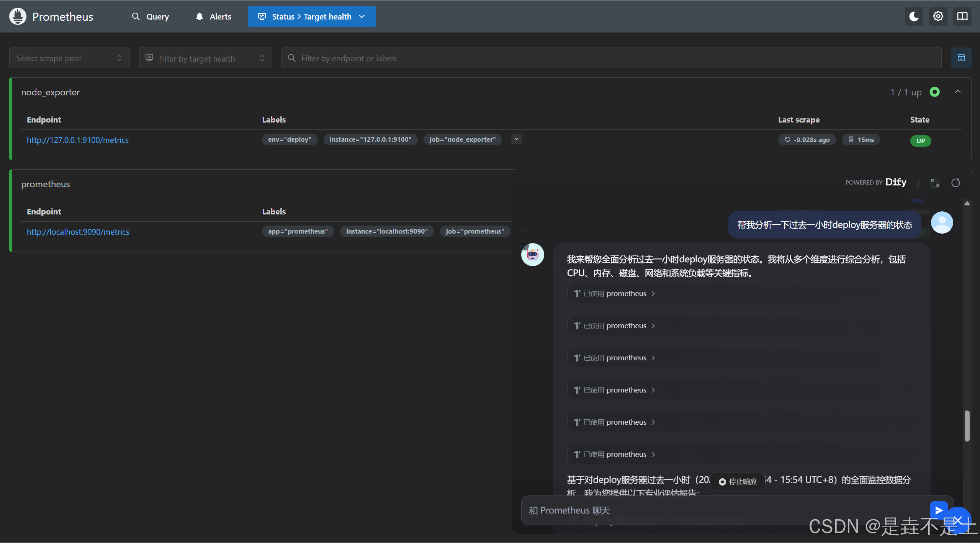Switch to dark theme moon icon
The width and height of the screenshot is (980, 543).
click(914, 16)
